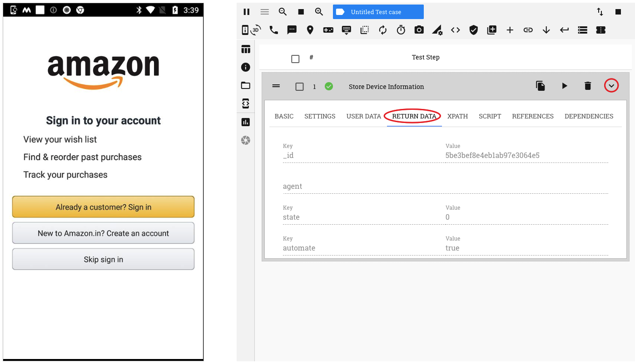Click the zoom-in magnifier icon
This screenshot has height=364, width=635.
(319, 12)
